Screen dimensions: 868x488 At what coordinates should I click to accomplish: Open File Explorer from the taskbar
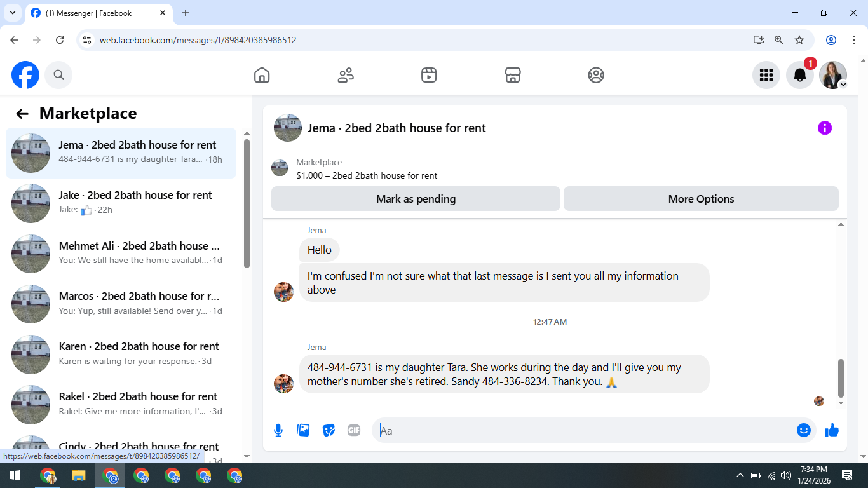[78, 475]
